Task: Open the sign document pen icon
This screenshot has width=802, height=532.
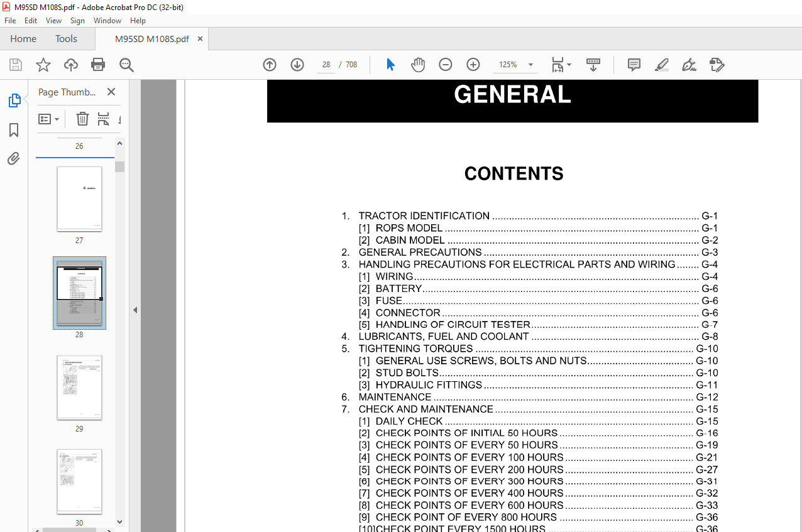Action: (689, 65)
